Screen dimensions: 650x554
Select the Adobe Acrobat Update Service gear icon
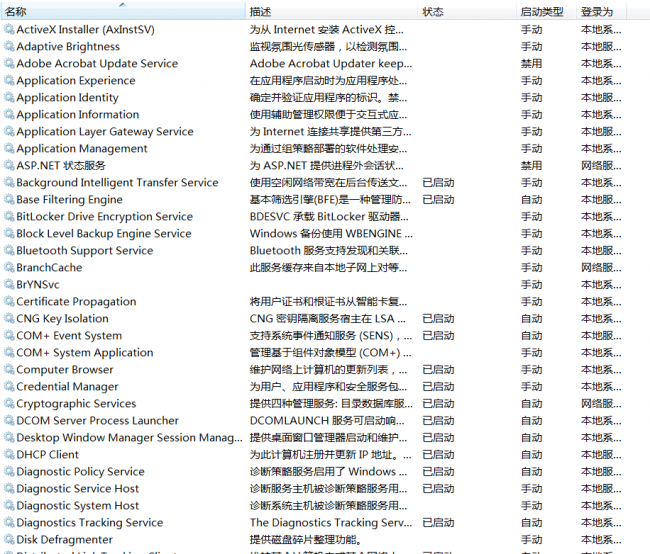[9, 63]
